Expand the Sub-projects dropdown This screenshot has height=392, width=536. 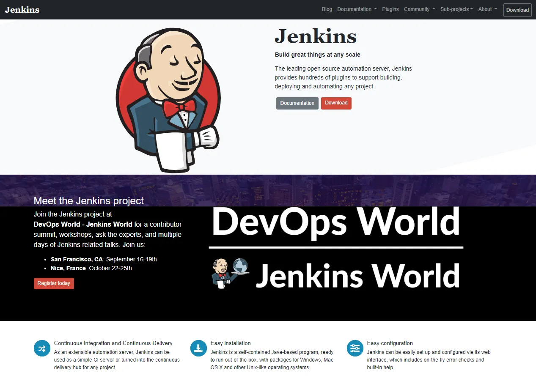pyautogui.click(x=456, y=9)
